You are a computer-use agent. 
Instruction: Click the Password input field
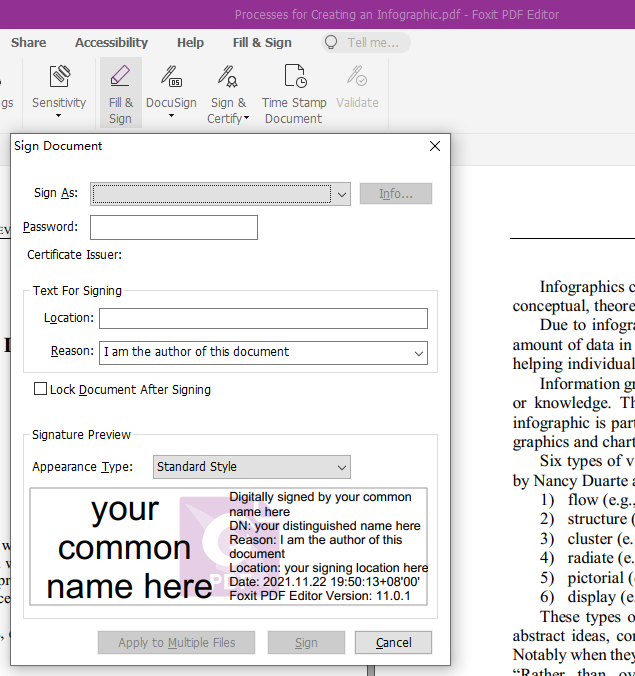click(174, 228)
